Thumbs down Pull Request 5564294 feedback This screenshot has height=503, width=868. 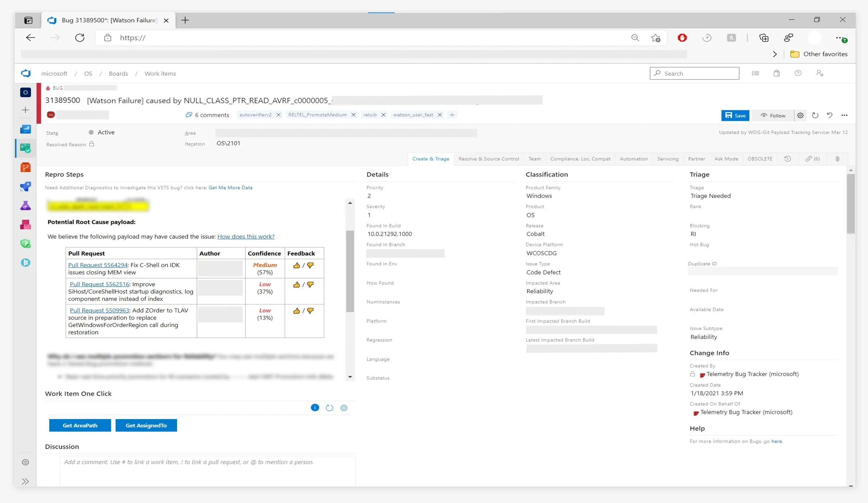tap(310, 265)
